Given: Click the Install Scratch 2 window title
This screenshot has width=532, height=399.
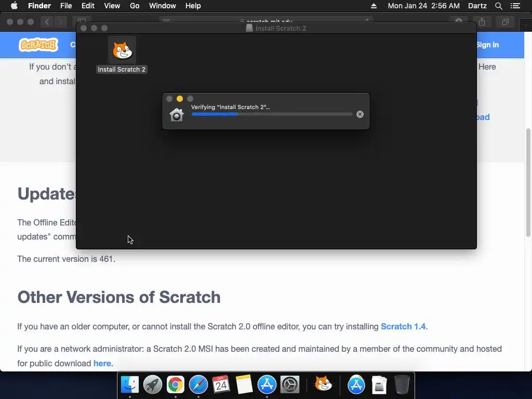Looking at the screenshot, I should click(x=281, y=28).
